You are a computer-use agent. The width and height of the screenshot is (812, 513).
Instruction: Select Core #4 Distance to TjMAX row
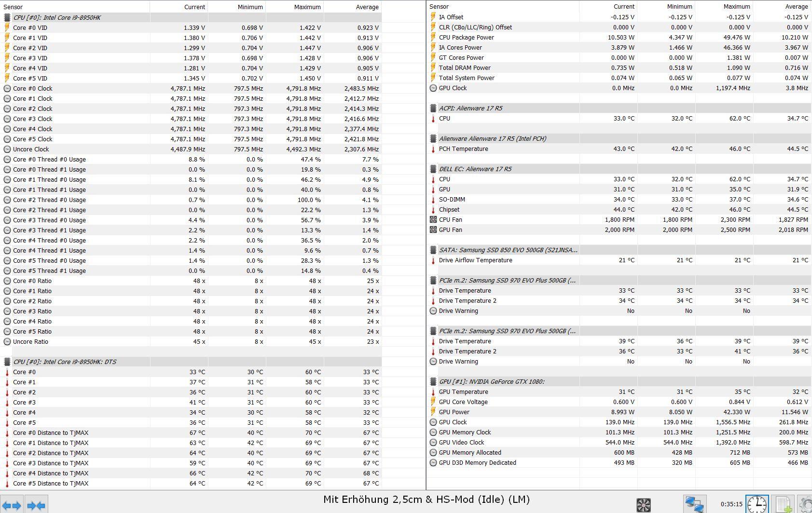tap(191, 473)
